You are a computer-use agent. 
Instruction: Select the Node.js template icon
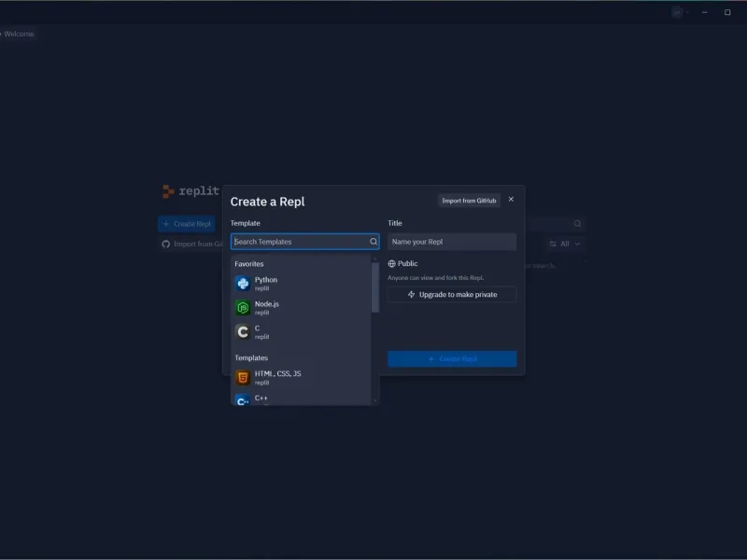coord(243,308)
